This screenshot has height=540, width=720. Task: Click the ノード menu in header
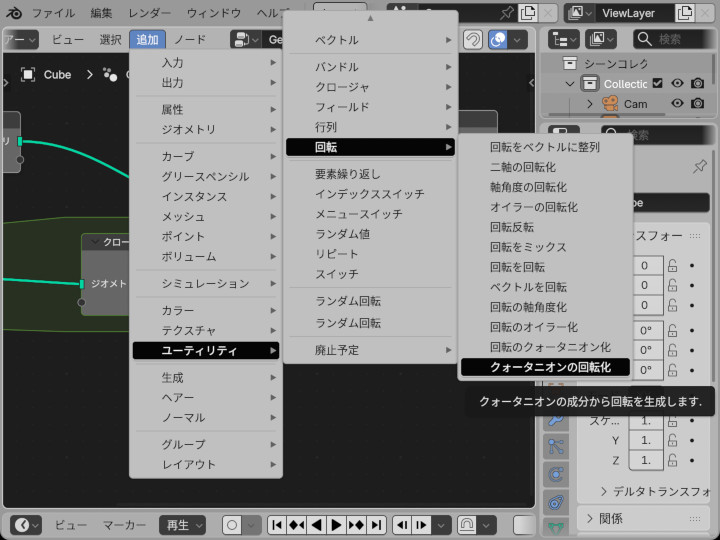pyautogui.click(x=189, y=40)
